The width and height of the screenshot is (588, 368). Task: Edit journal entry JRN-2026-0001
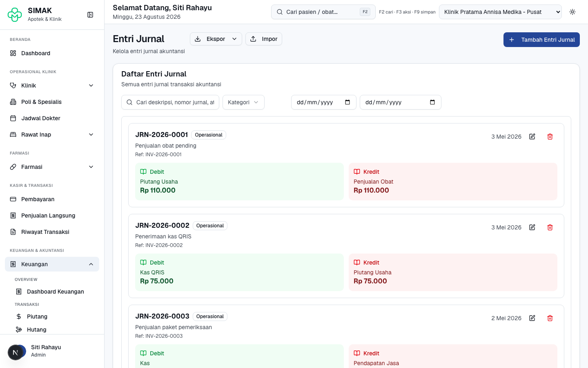click(x=532, y=137)
